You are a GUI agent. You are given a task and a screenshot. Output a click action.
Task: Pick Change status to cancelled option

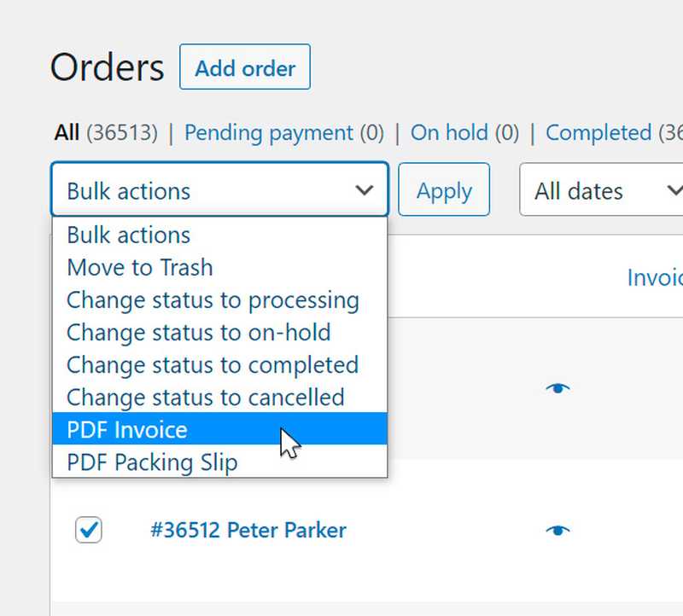[206, 398]
